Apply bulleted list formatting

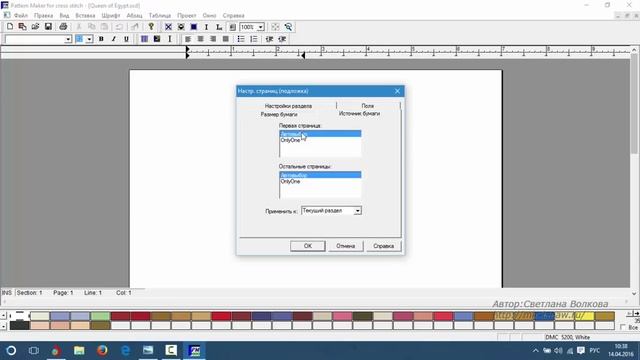click(x=241, y=39)
